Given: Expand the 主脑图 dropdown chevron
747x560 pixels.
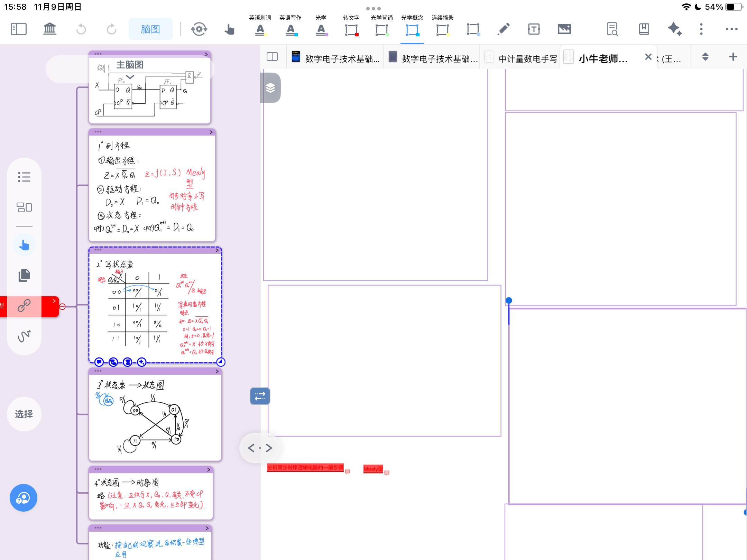Looking at the screenshot, I should coord(130,76).
